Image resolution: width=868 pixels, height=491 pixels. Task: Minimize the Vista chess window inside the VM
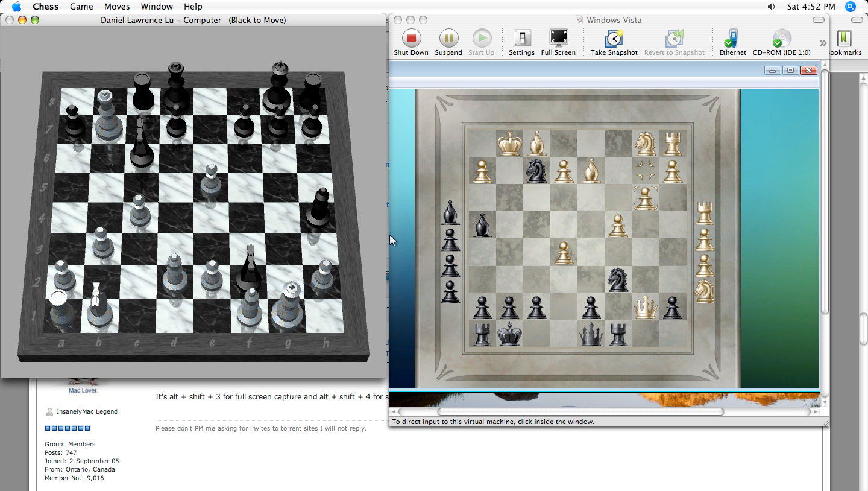click(773, 71)
